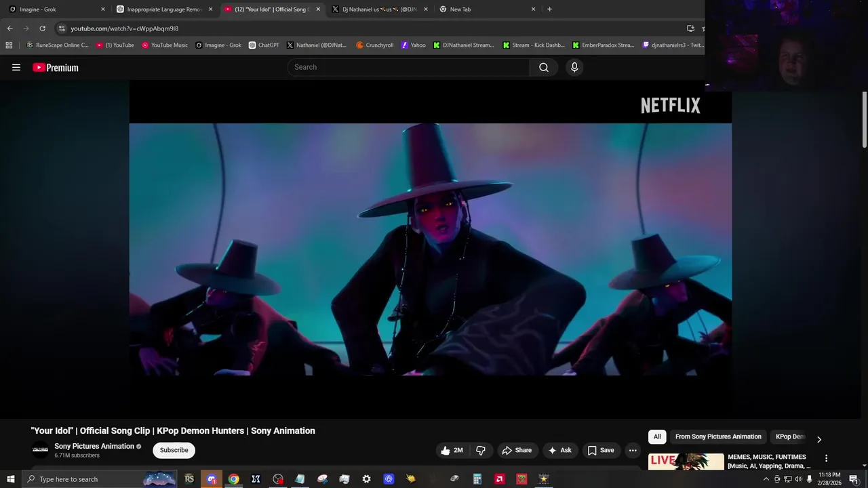Viewport: 868px width, 488px height.
Task: Switch to the Imagine - Grok tab
Action: tap(56, 9)
